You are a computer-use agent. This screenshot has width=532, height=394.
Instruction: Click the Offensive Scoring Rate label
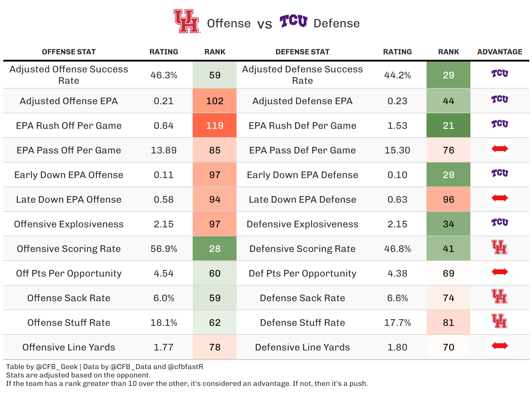[69, 249]
